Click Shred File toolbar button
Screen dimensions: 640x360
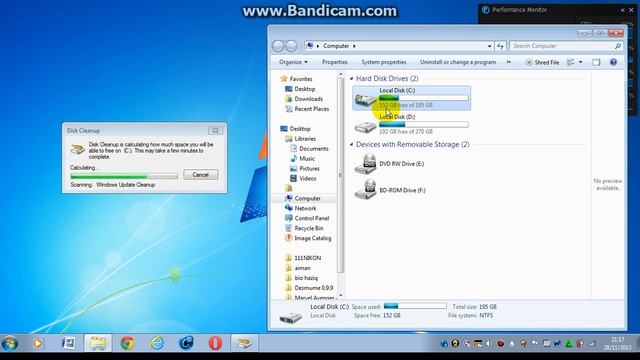[x=542, y=62]
